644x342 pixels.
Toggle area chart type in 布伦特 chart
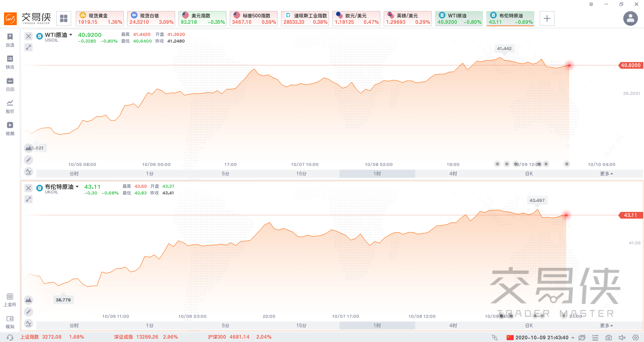(29, 300)
